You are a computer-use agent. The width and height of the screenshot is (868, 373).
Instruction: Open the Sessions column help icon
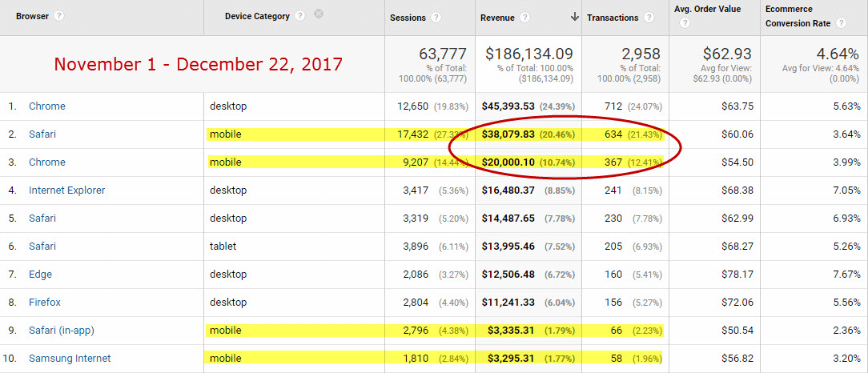point(436,18)
